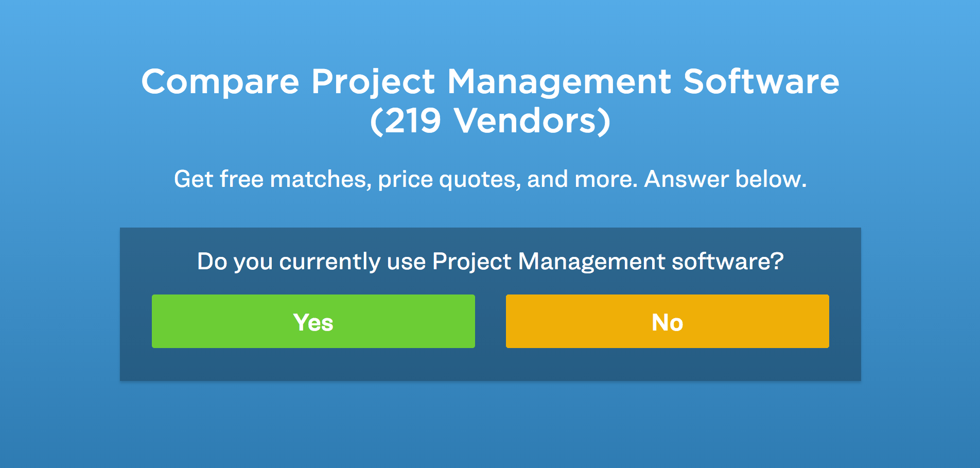Image resolution: width=980 pixels, height=468 pixels.
Task: Click the space between the Yes and No buttons
Action: tap(490, 321)
